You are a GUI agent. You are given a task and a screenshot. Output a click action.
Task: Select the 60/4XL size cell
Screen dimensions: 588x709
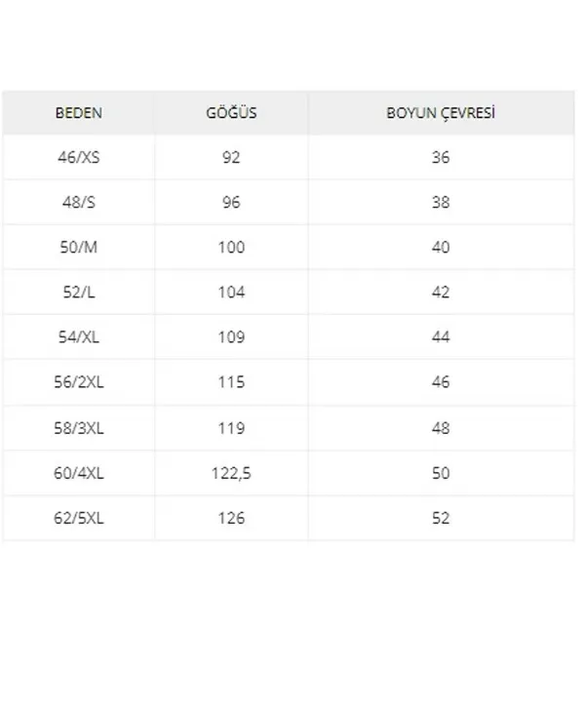(x=79, y=473)
